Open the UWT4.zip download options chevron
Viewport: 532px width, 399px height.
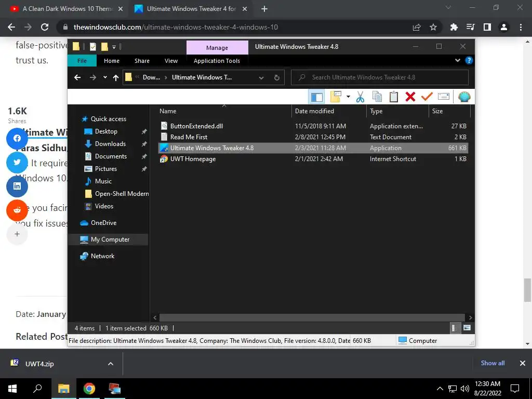[x=111, y=364]
